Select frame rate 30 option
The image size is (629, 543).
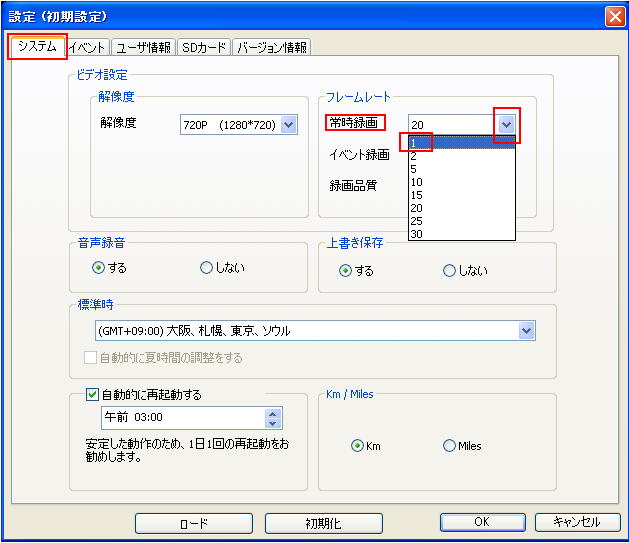462,234
